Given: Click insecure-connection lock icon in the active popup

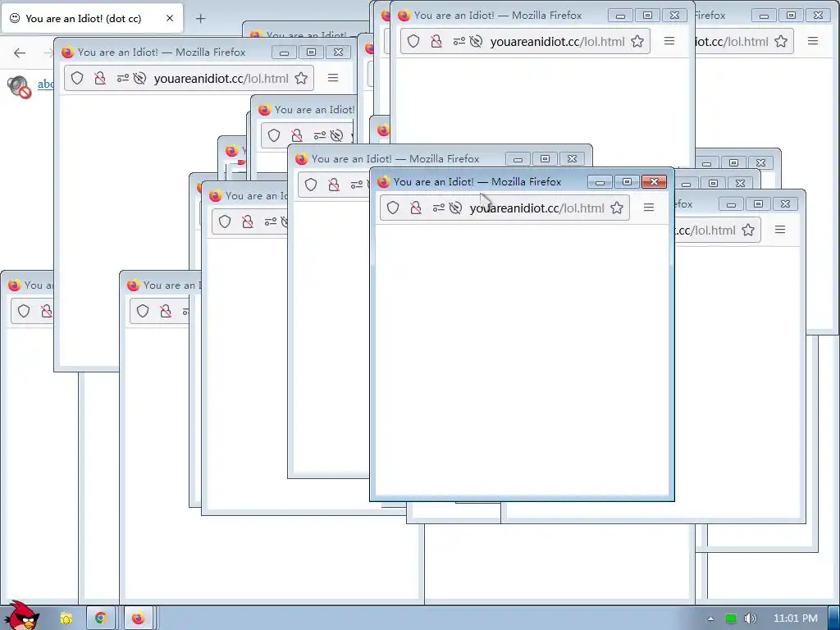Looking at the screenshot, I should 416,208.
